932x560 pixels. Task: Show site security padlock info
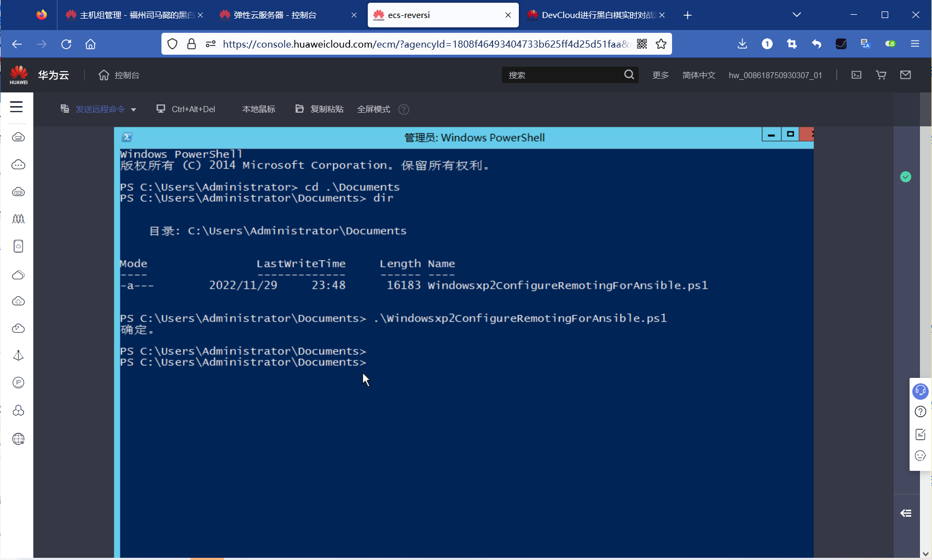click(x=192, y=44)
